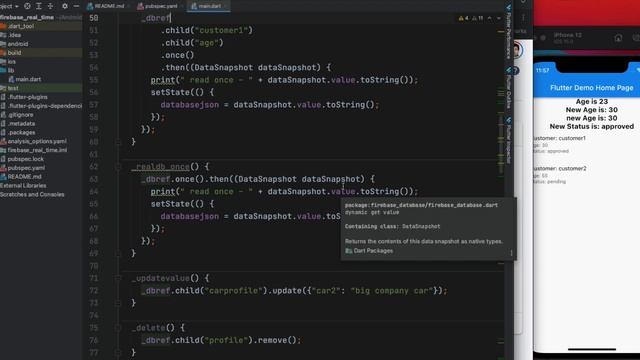Open the Flutter Performance tool window
640x360 pixels.
click(509, 33)
